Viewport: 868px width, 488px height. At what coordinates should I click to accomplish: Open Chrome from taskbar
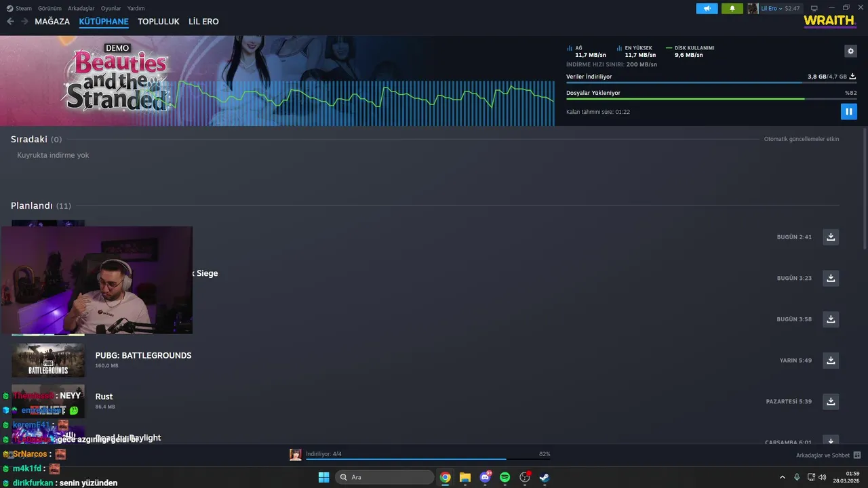point(445,477)
